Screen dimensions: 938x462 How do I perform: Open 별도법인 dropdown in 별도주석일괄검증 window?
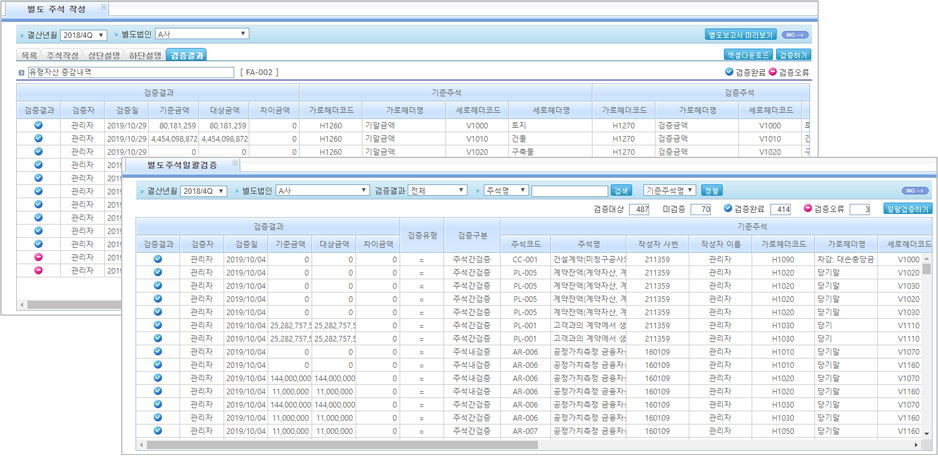[323, 190]
